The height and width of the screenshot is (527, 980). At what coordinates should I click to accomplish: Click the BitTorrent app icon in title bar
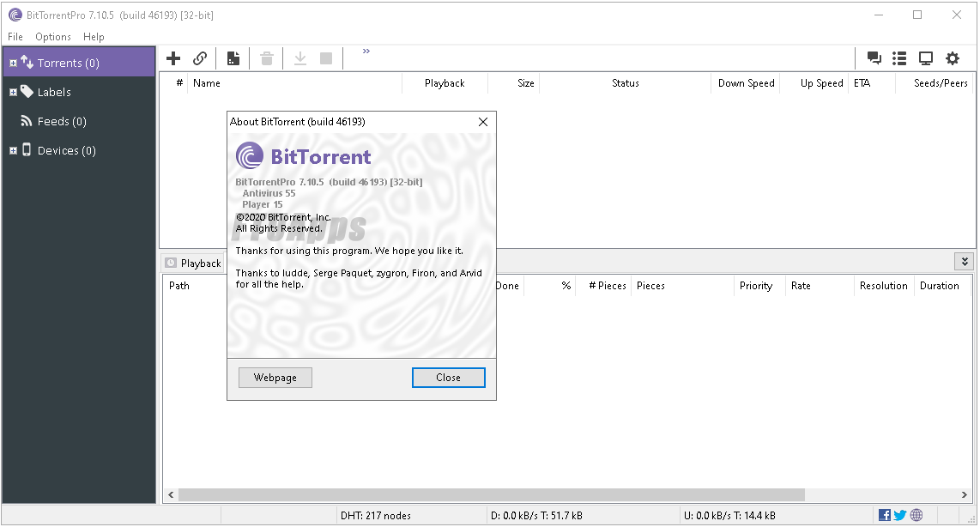point(15,15)
